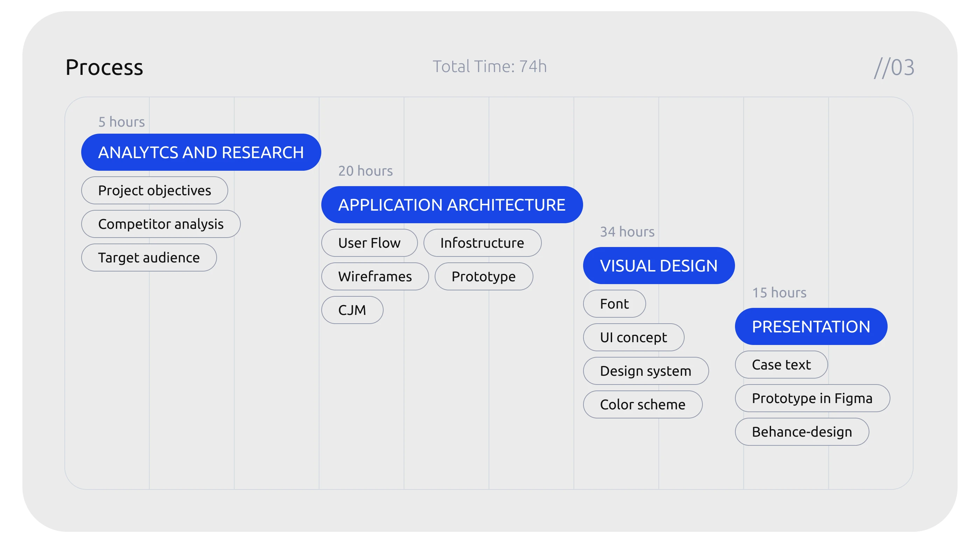This screenshot has width=980, height=543.
Task: Select the PRESENTATION header pill
Action: 811,326
